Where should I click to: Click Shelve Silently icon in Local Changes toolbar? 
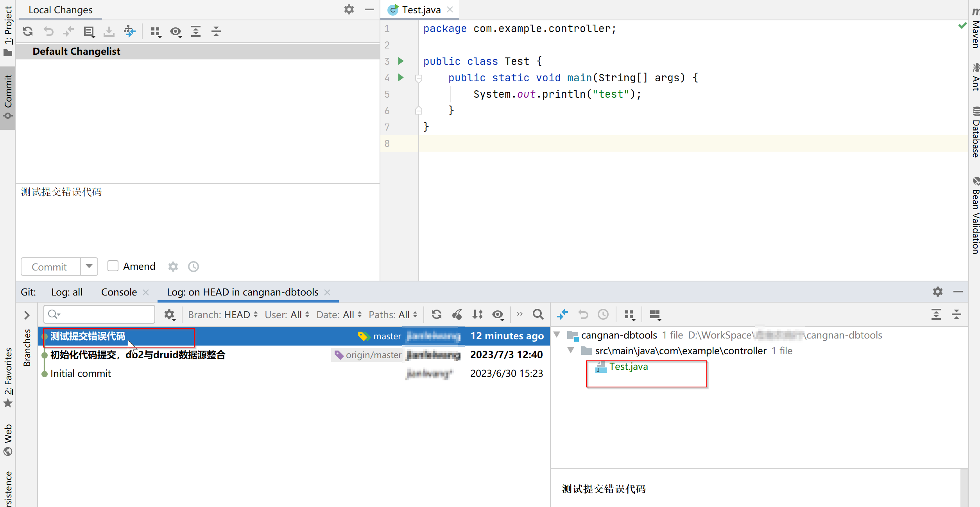click(109, 31)
